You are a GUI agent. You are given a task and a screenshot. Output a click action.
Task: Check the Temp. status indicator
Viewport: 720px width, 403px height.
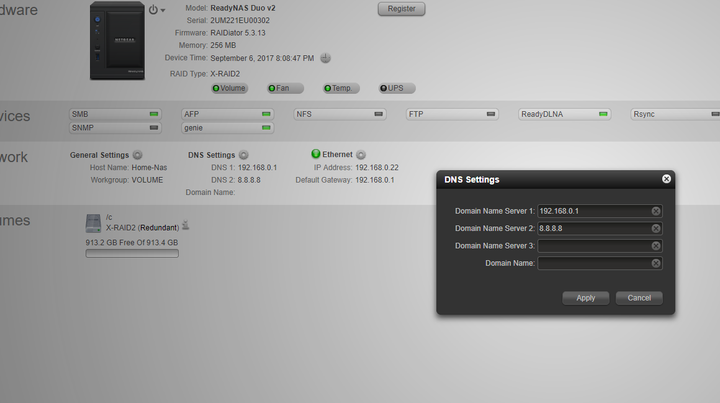point(341,88)
